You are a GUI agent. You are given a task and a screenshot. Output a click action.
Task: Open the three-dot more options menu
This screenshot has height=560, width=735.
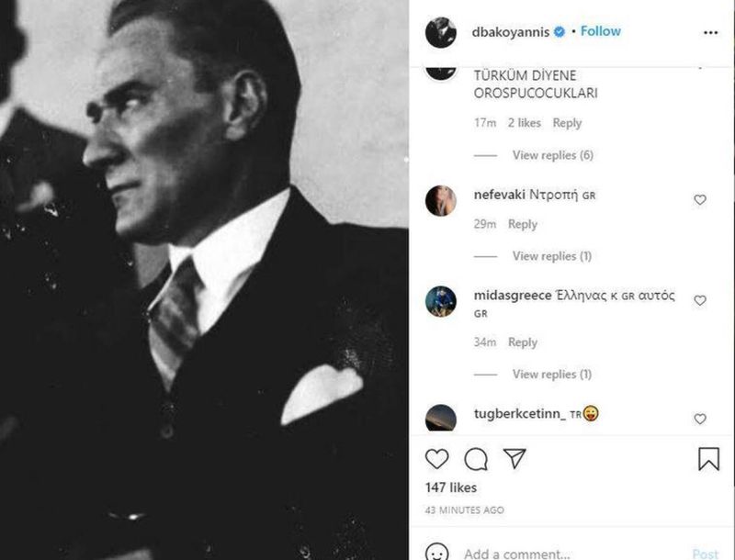(710, 32)
